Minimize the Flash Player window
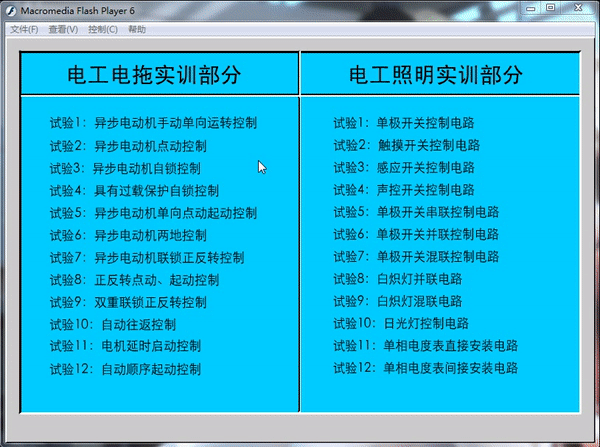 click(530, 8)
